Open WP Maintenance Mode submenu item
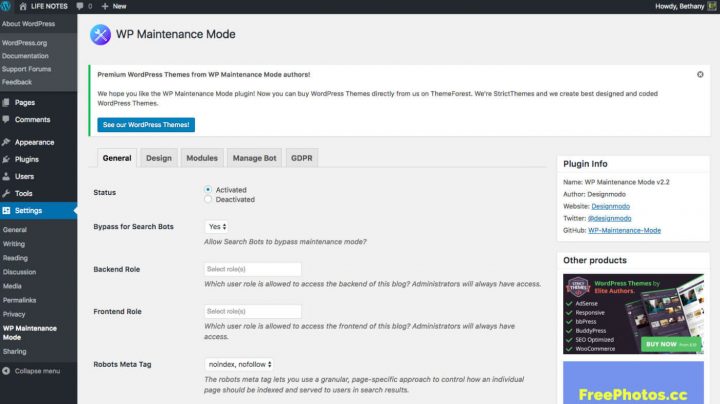This screenshot has height=404, width=720. [x=30, y=333]
